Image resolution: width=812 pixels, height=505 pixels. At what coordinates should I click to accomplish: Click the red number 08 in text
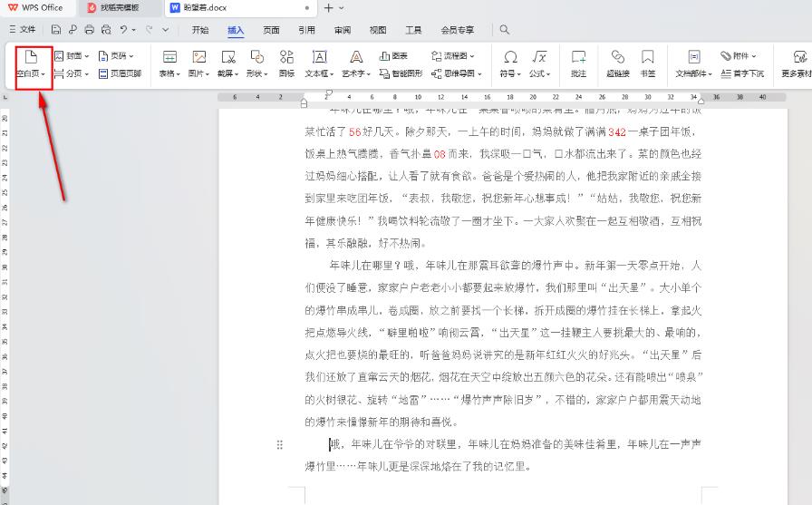(x=440, y=154)
